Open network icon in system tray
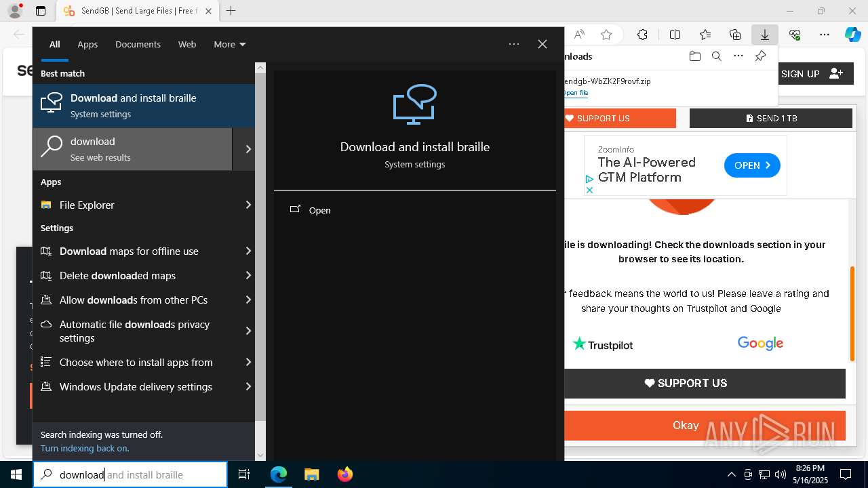The image size is (868, 488). 764,474
